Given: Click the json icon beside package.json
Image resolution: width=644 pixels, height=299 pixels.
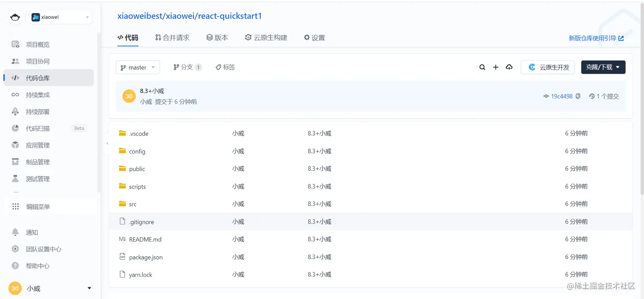Looking at the screenshot, I should [x=122, y=257].
